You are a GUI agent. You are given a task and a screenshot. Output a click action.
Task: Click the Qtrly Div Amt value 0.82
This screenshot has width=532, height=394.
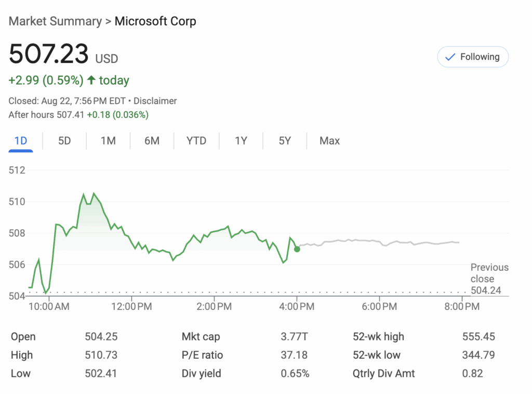point(472,373)
